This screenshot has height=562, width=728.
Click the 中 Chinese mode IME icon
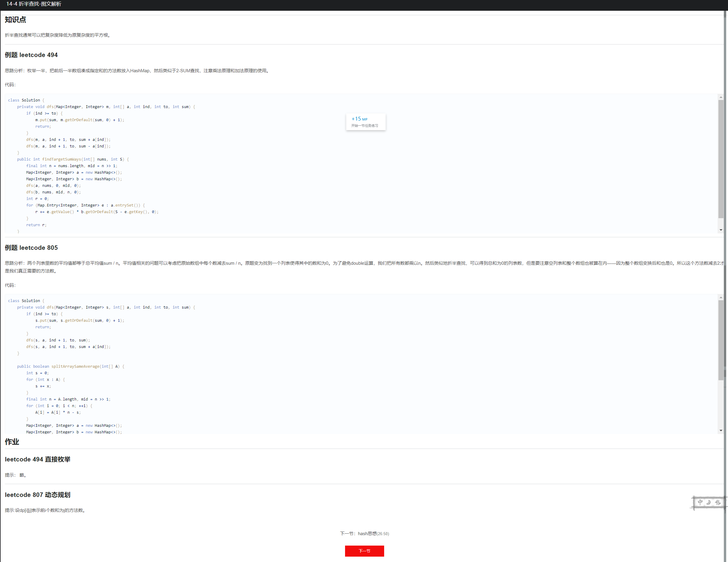pyautogui.click(x=700, y=502)
